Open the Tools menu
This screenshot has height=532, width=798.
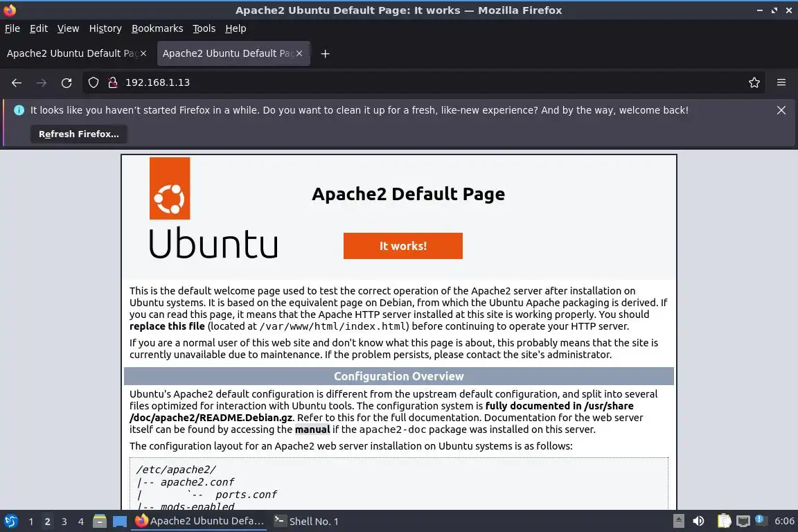click(204, 28)
